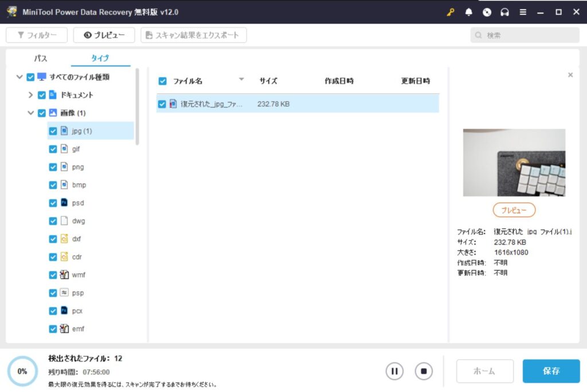Uncheck the recovered jpg file row checkbox
This screenshot has height=392, width=587.
point(162,104)
